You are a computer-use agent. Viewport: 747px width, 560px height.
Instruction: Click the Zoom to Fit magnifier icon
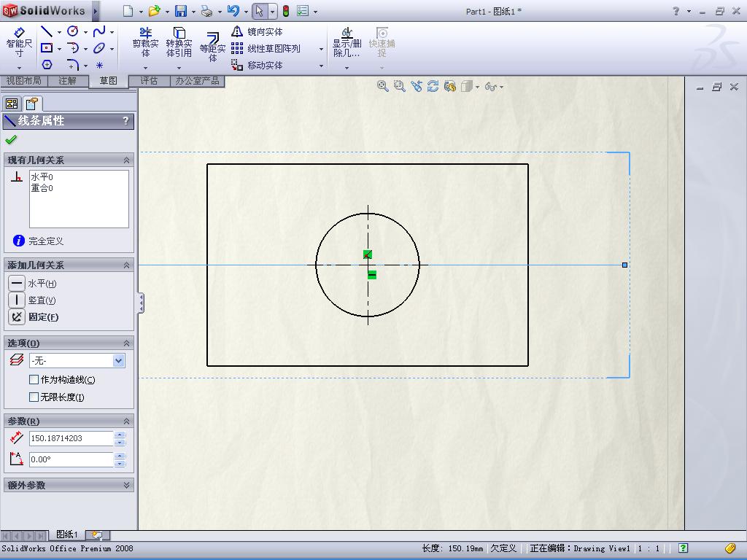[x=382, y=86]
